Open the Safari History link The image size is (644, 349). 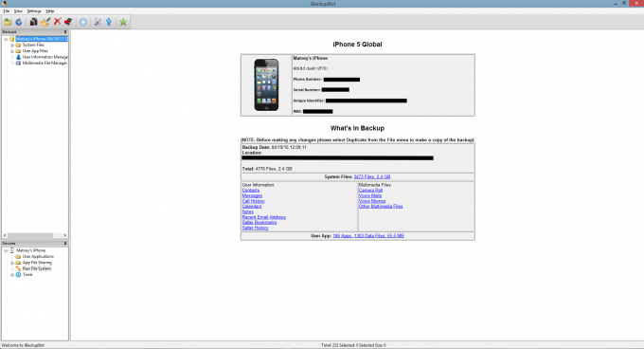(x=255, y=228)
